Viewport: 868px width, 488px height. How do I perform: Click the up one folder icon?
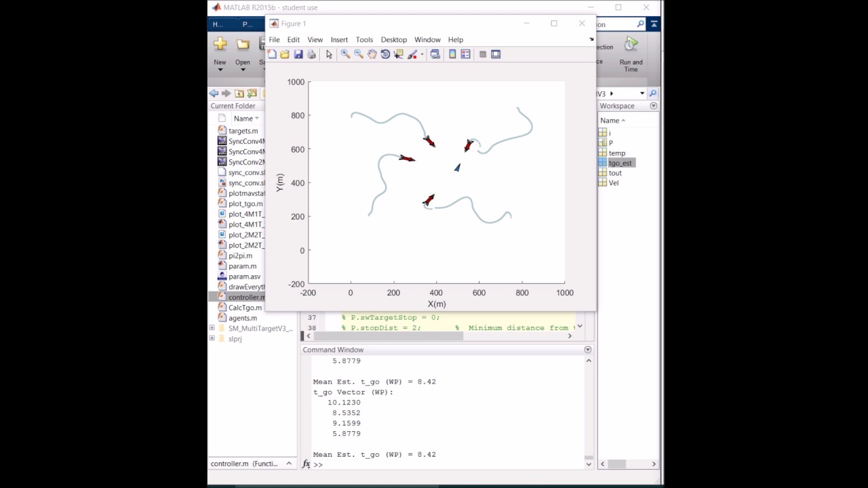coord(239,94)
